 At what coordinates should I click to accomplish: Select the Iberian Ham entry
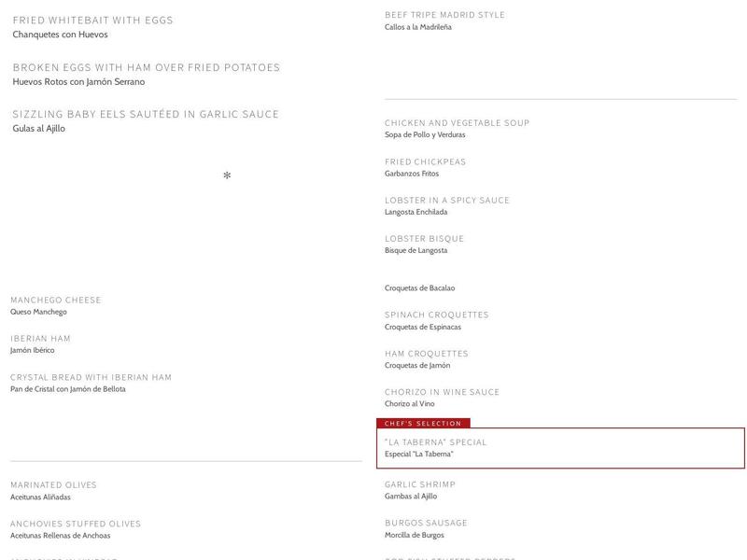pos(41,339)
